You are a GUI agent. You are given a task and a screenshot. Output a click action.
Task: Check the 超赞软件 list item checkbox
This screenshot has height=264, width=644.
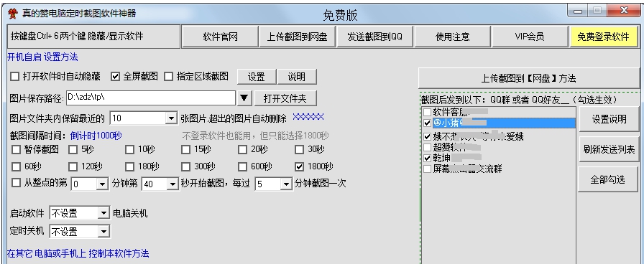[428, 147]
